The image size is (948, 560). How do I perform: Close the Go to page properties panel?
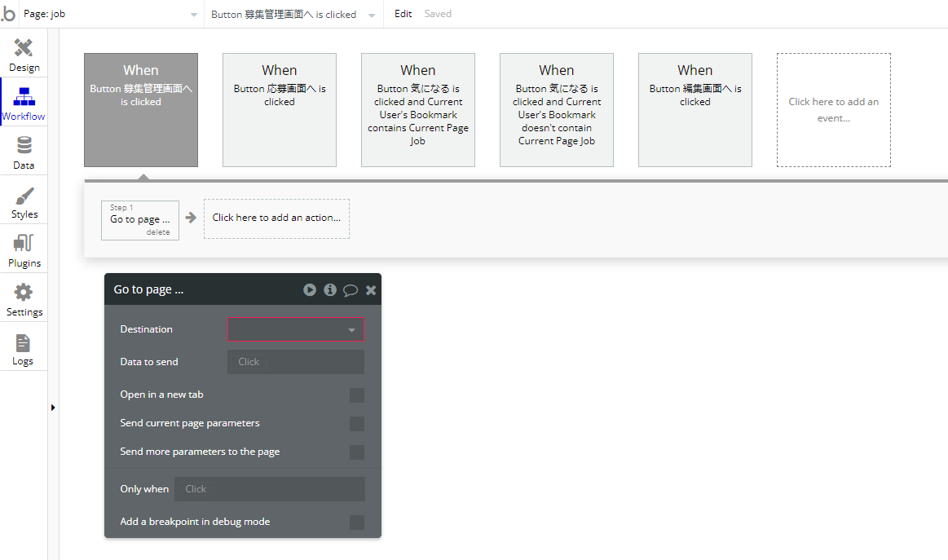(371, 289)
